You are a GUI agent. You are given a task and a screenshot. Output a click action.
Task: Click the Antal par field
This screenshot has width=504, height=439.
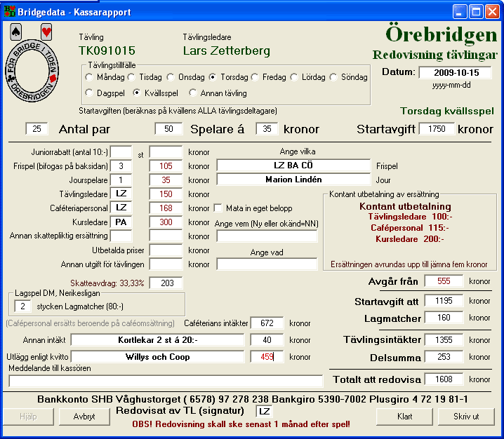(38, 128)
